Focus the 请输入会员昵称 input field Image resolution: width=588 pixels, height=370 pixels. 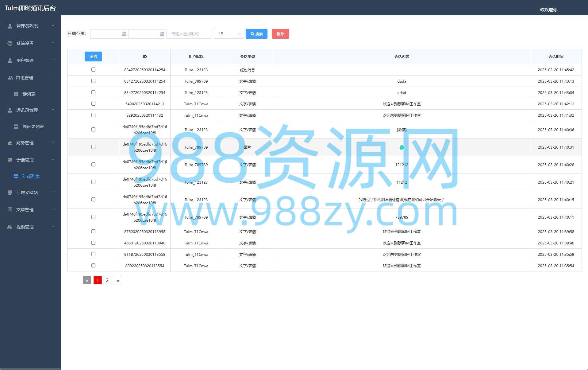[x=189, y=34]
